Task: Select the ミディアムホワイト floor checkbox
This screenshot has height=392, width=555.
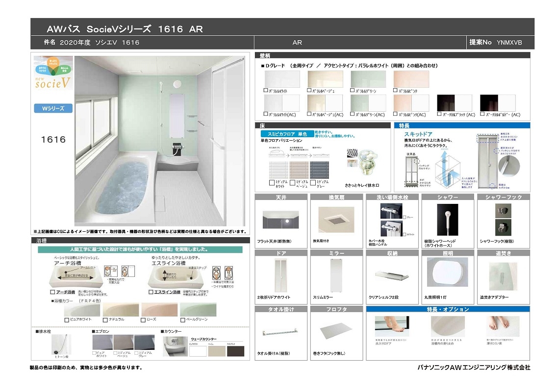Action: (272, 183)
